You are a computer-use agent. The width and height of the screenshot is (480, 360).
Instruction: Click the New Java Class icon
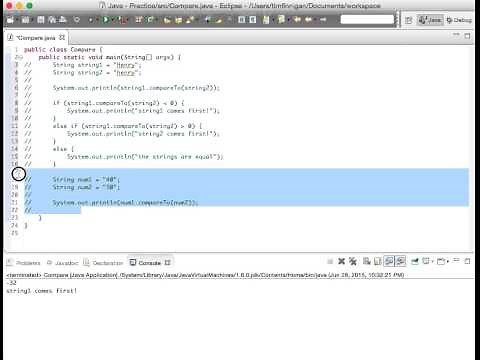point(150,20)
